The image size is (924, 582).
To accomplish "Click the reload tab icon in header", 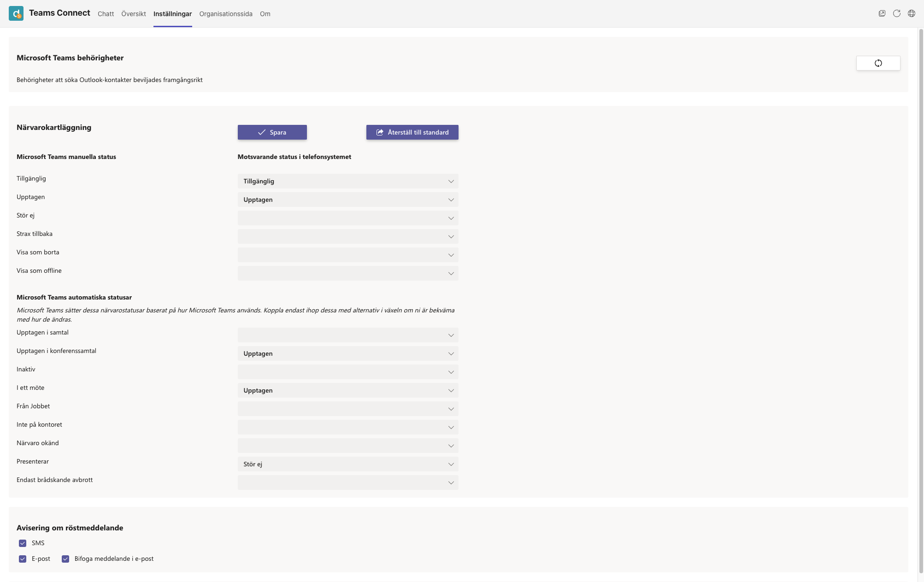I will tap(897, 13).
